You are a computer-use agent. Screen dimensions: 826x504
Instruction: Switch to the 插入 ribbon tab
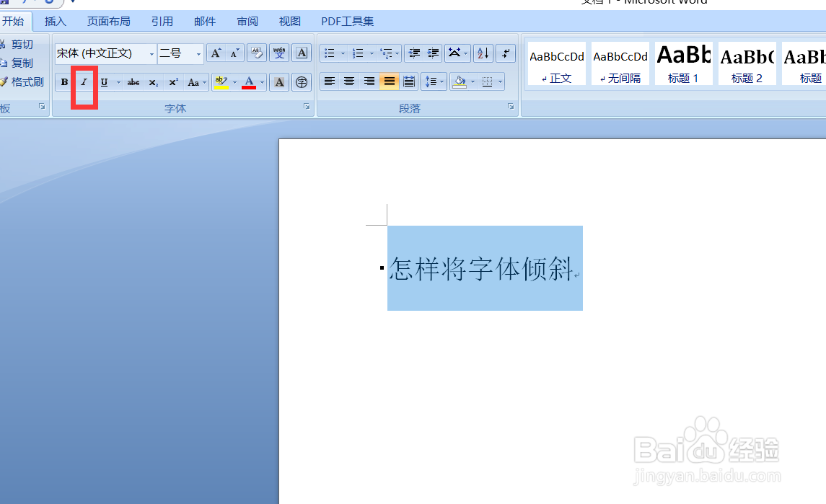coord(56,21)
